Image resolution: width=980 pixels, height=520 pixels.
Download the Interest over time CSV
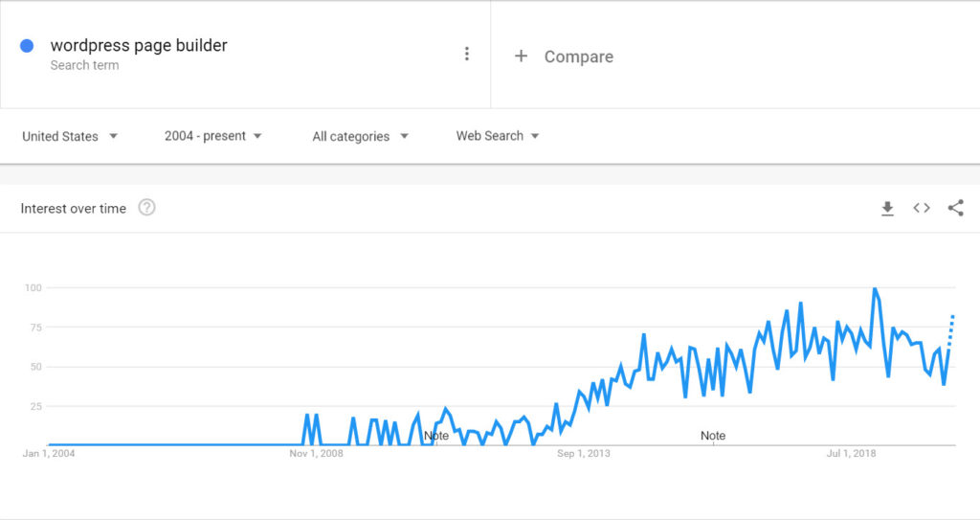tap(887, 209)
